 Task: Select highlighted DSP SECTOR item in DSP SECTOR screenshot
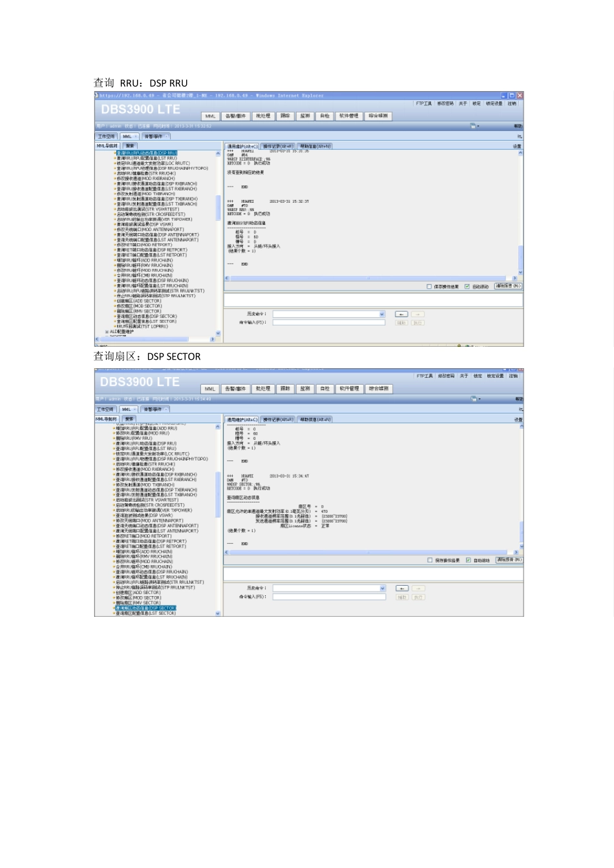click(145, 608)
